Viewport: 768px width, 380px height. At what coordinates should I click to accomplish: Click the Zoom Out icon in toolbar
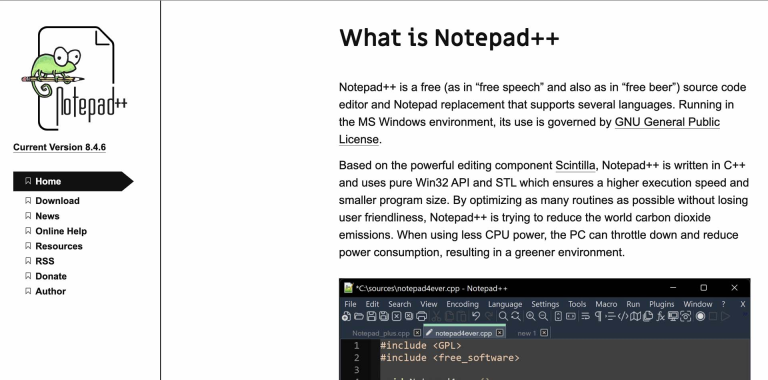(543, 316)
